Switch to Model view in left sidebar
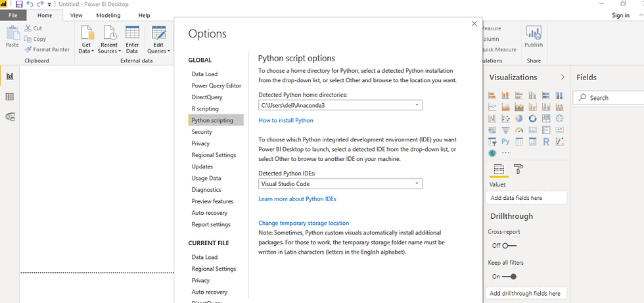Image resolution: width=644 pixels, height=303 pixels. pos(10,116)
